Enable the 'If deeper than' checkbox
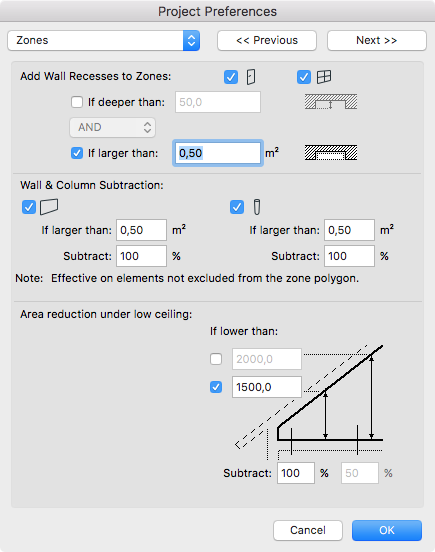Viewport: 435px width, 552px height. point(77,102)
